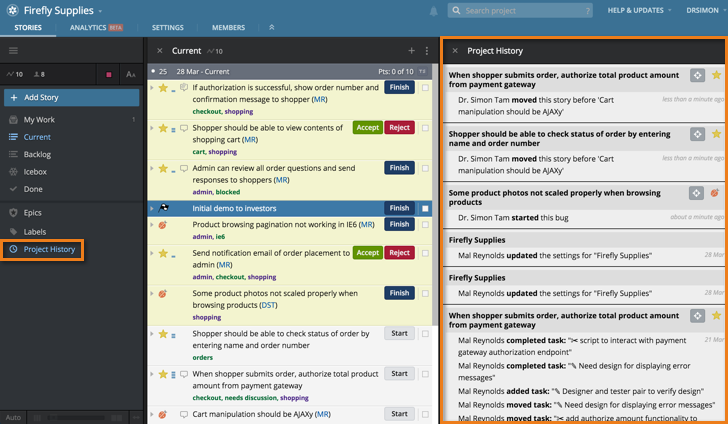Open SETTINGS tab
Screen dimensions: 728x424
click(x=168, y=28)
